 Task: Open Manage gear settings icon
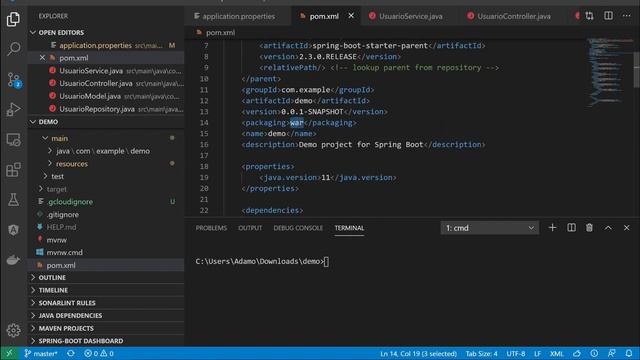(13, 330)
